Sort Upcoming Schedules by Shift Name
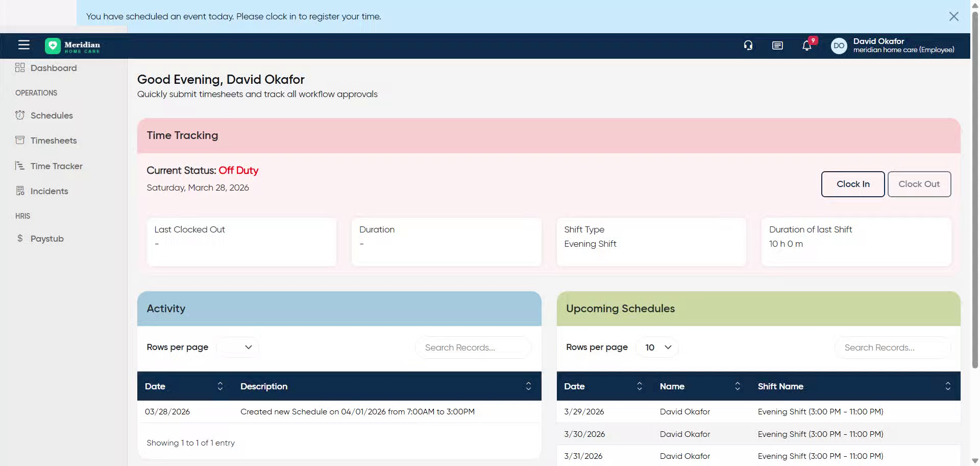This screenshot has width=980, height=466. pos(947,386)
